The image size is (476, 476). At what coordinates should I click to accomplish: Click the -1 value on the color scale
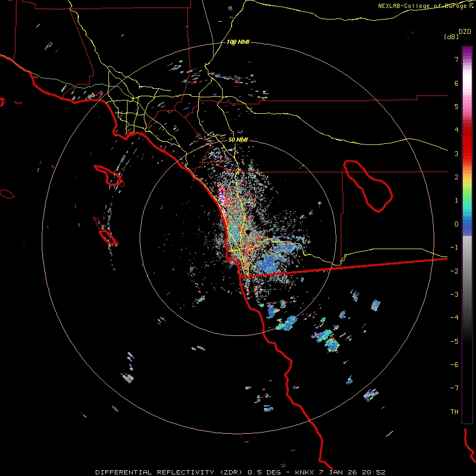[x=454, y=248]
